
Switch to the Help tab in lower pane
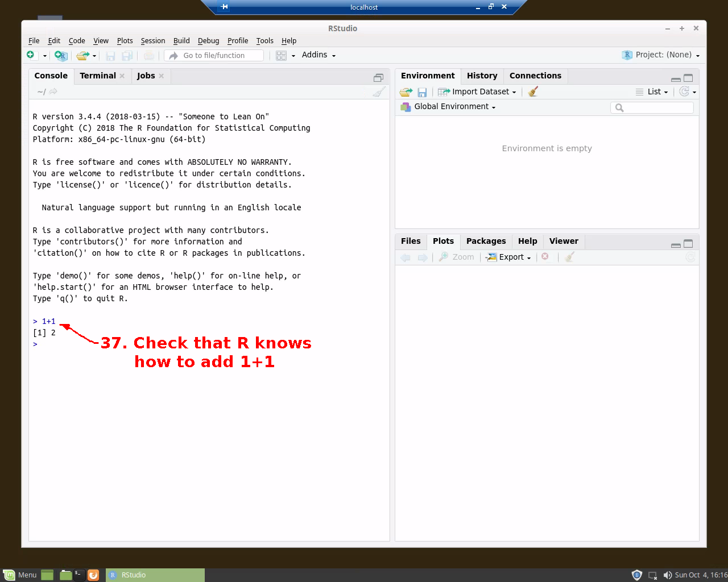(x=527, y=241)
